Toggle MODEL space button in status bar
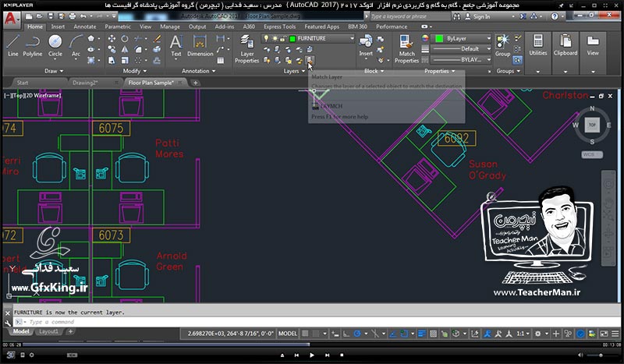 pos(287,334)
